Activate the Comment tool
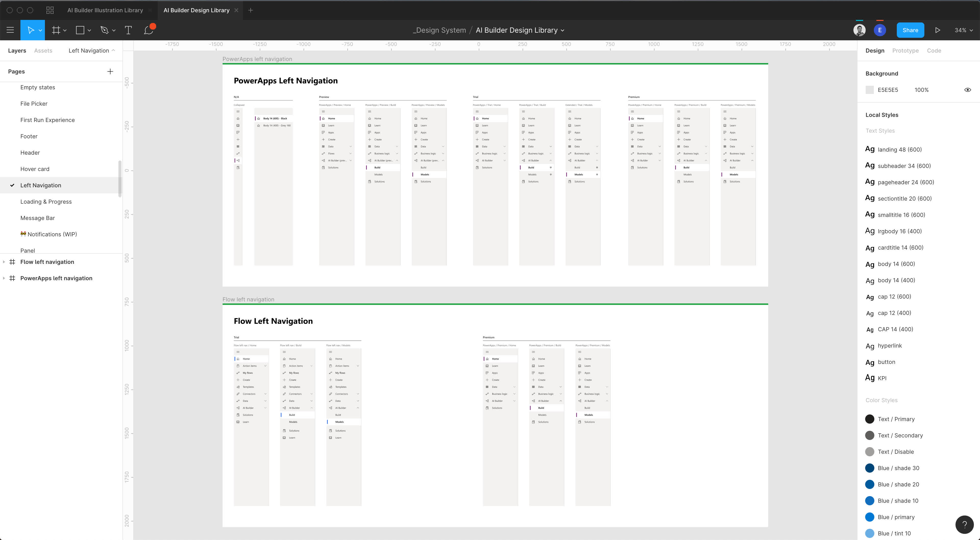The width and height of the screenshot is (980, 540). (149, 30)
